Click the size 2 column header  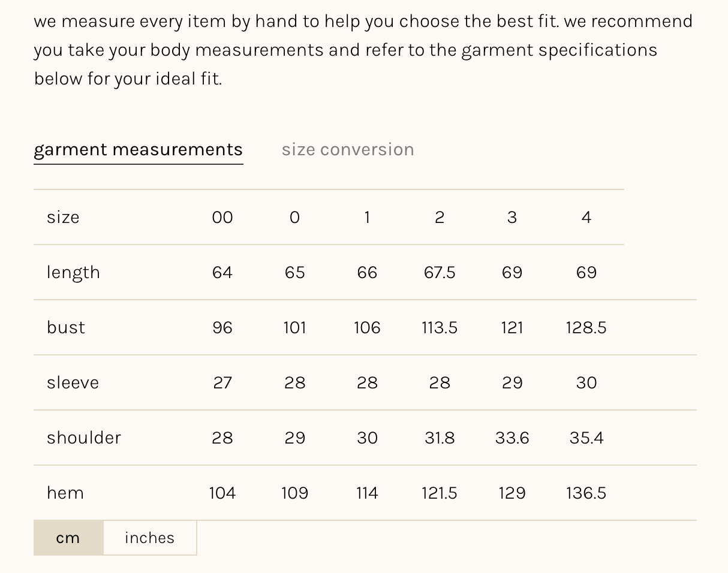pyautogui.click(x=440, y=217)
